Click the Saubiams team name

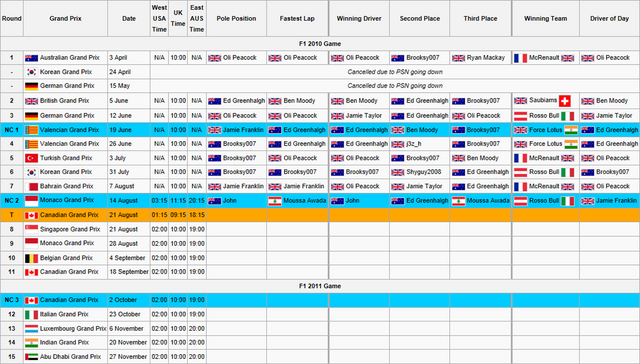coord(543,100)
